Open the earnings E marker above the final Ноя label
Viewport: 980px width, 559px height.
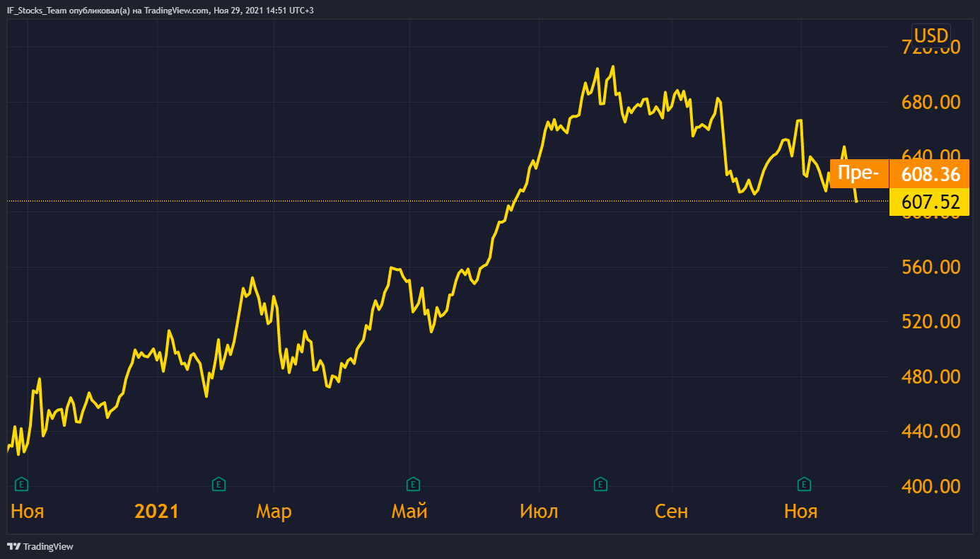[804, 484]
